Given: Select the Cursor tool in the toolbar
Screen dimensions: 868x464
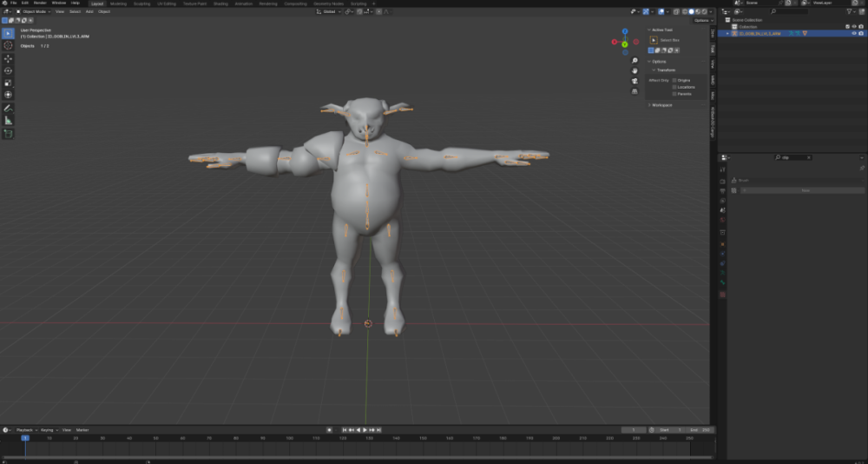Looking at the screenshot, I should (9, 45).
